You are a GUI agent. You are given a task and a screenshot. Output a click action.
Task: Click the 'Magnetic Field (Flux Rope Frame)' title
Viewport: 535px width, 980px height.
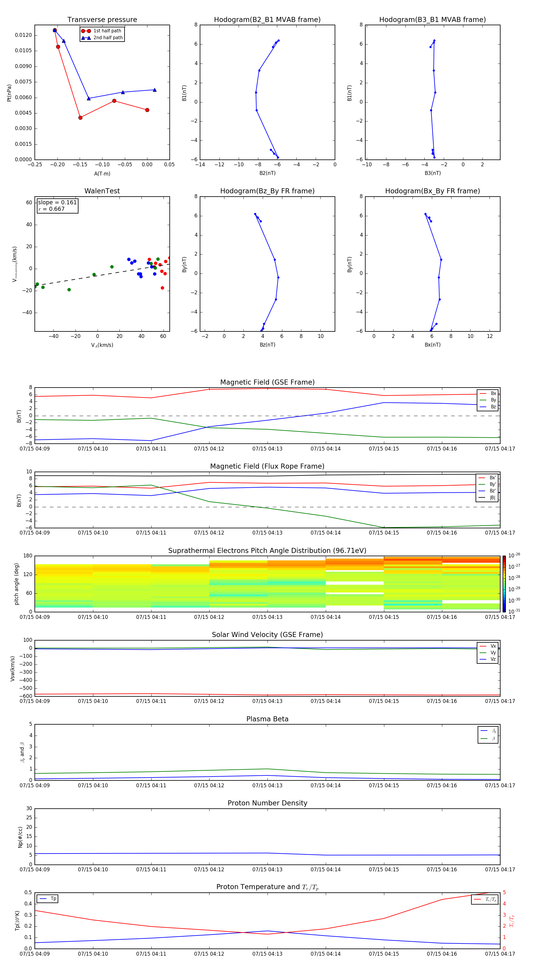[267, 467]
